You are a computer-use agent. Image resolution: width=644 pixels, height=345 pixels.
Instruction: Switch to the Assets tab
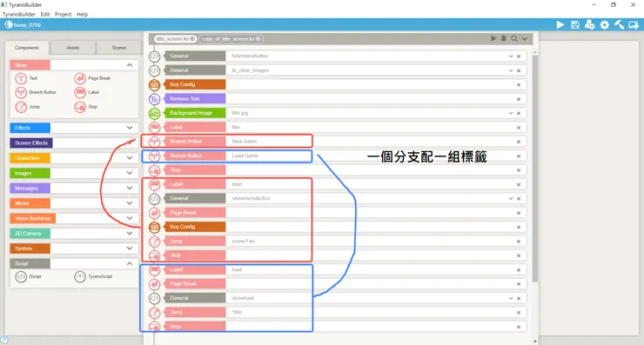[73, 48]
